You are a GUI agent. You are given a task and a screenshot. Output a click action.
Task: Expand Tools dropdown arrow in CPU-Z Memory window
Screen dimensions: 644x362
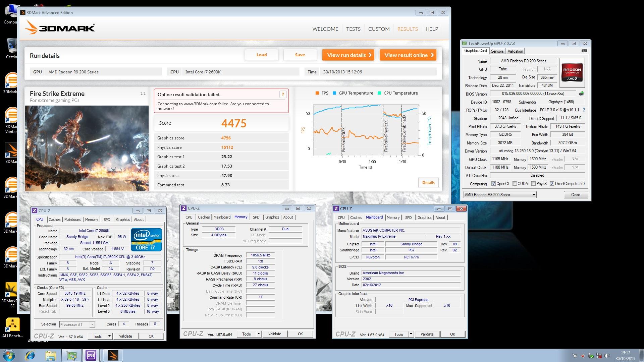tap(259, 334)
